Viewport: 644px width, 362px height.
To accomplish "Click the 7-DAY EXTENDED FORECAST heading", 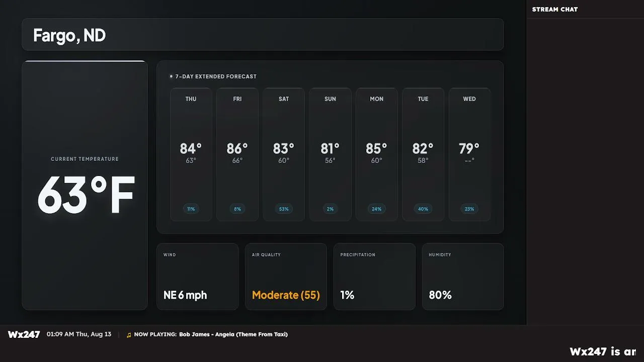I will [216, 76].
